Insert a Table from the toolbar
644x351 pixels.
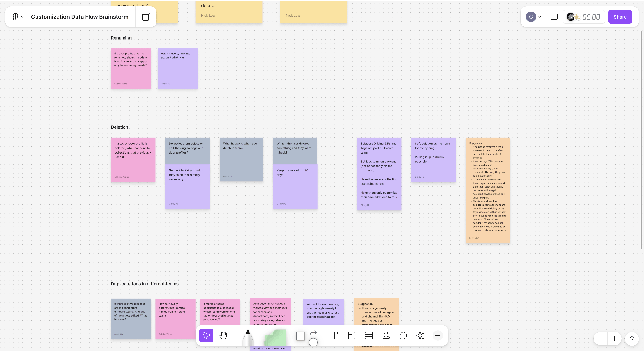click(x=369, y=335)
